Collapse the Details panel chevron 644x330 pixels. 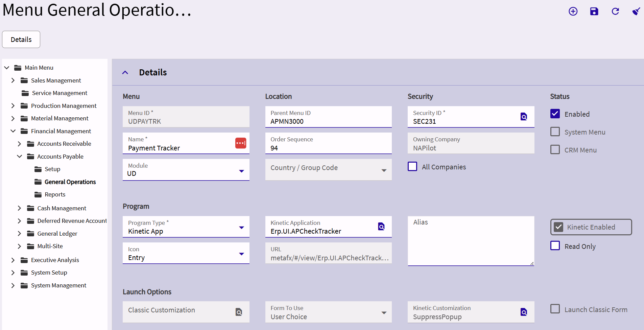pos(125,73)
